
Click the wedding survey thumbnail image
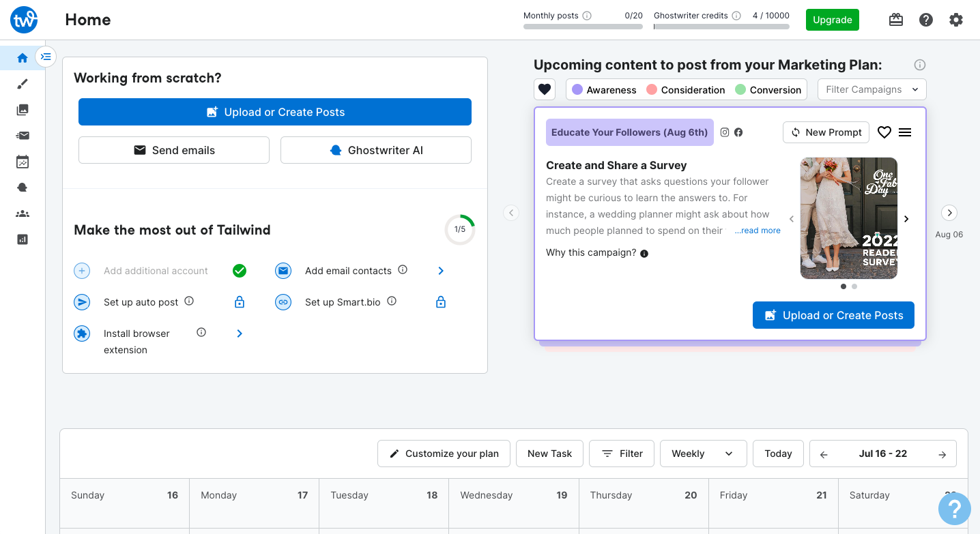pos(848,218)
